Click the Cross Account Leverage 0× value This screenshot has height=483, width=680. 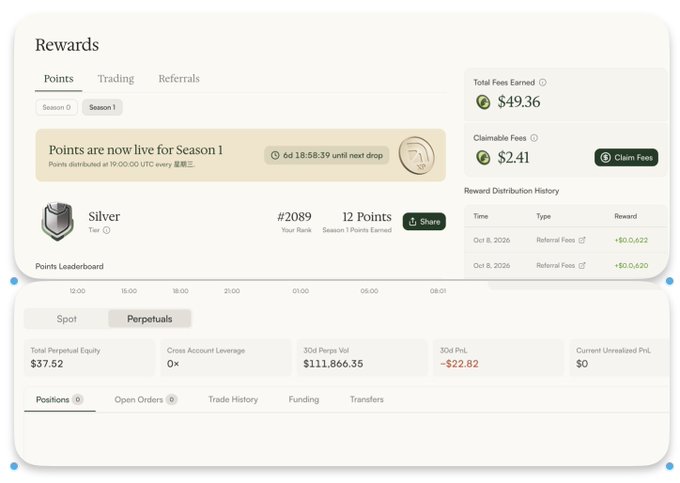(173, 364)
